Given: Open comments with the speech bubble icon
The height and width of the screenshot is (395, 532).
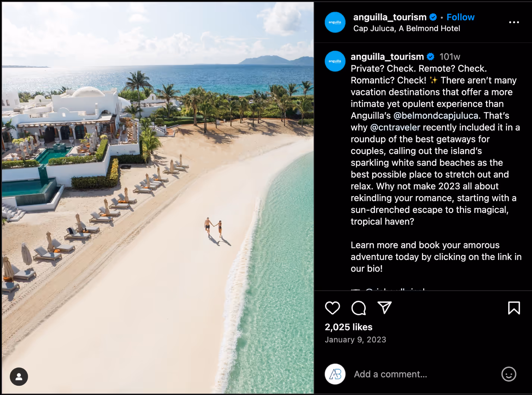Looking at the screenshot, I should pos(359,308).
